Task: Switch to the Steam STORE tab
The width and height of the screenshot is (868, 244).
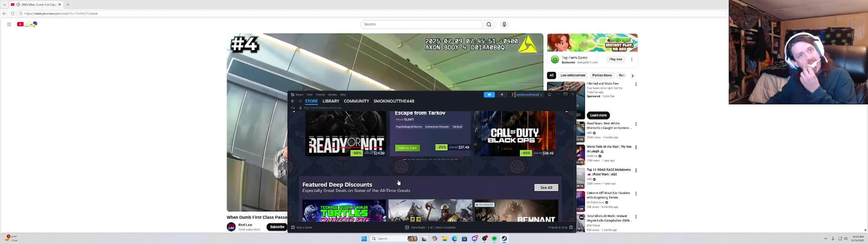Action: point(311,101)
